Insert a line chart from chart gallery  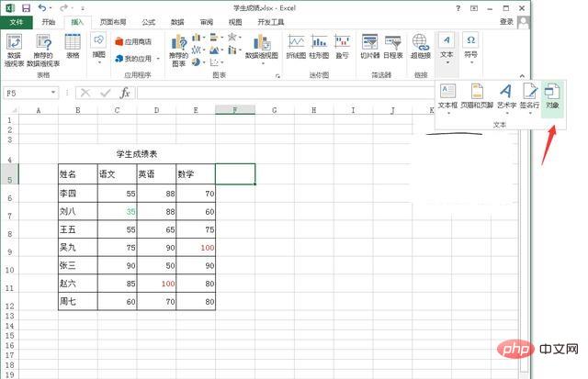pos(196,50)
